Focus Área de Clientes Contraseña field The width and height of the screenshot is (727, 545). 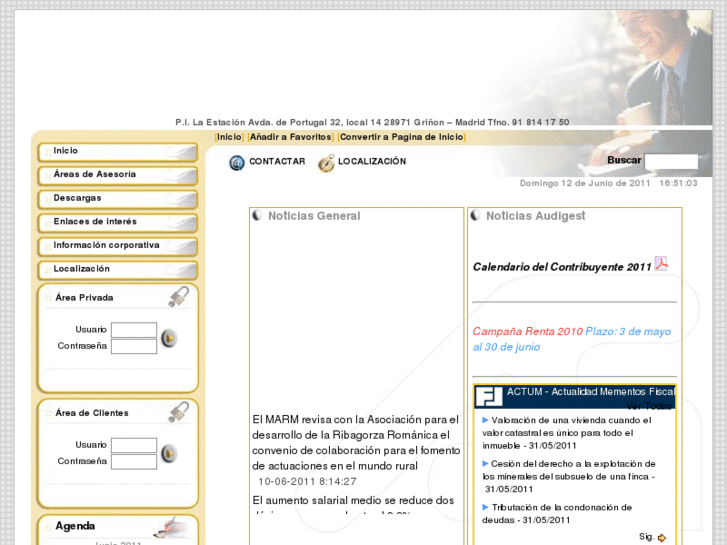pos(134,462)
